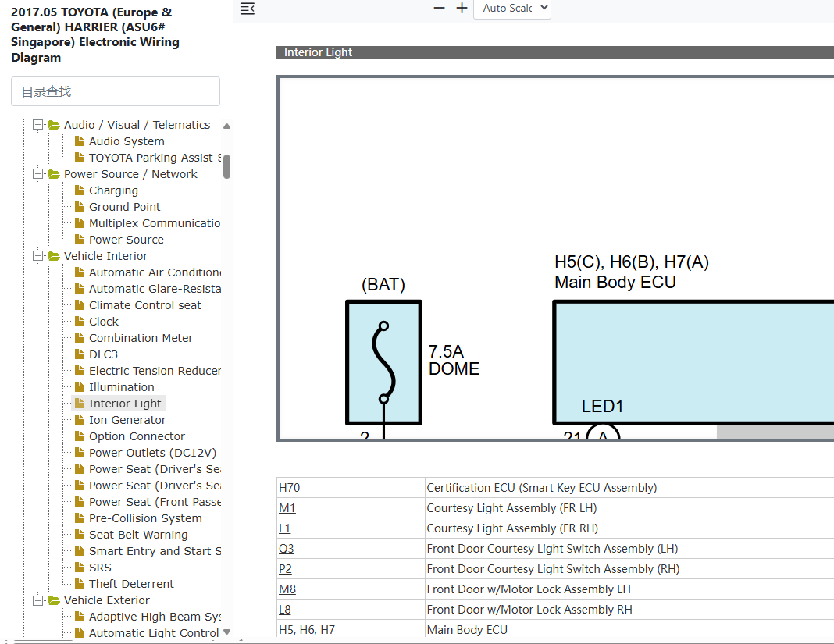The width and height of the screenshot is (834, 644).
Task: Open Smart Entry and Start System entry
Action: (155, 551)
